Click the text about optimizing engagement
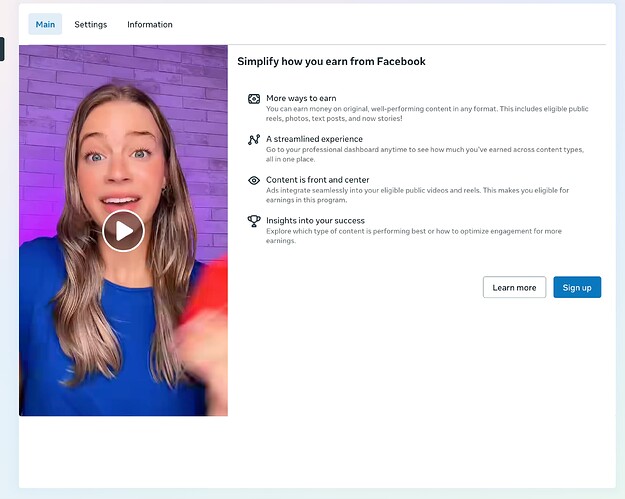 [x=420, y=235]
